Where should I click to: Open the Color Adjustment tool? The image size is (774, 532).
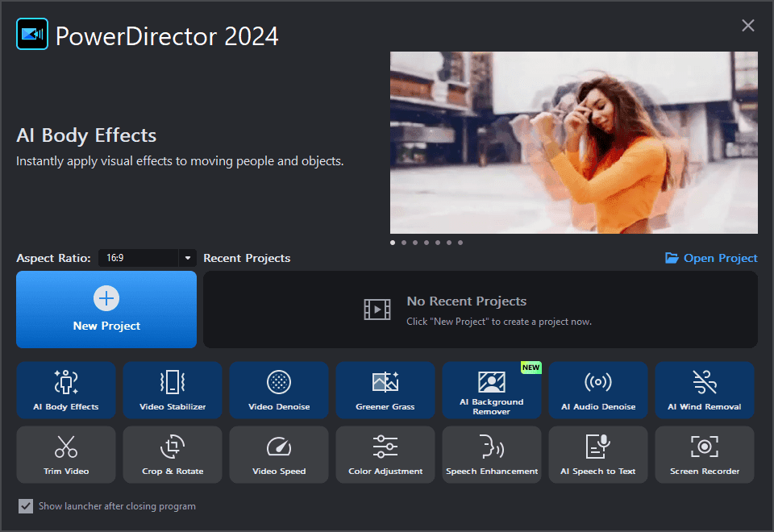tap(385, 455)
